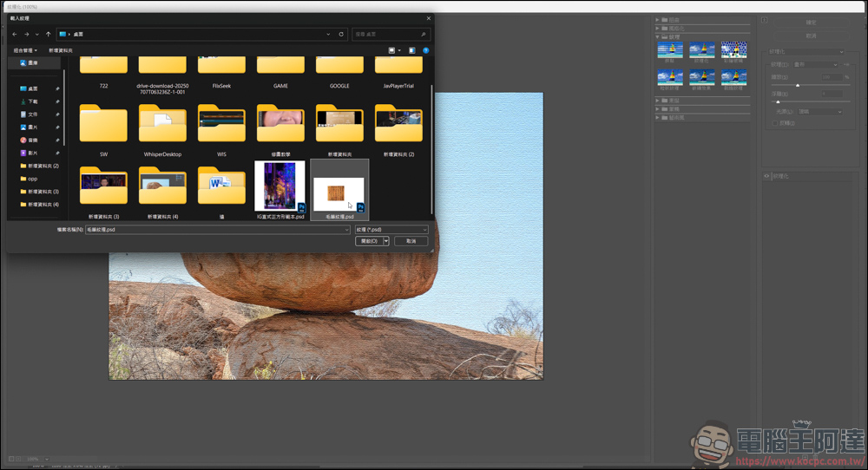Image resolution: width=868 pixels, height=470 pixels.
Task: Select the SW folder
Action: click(x=103, y=130)
